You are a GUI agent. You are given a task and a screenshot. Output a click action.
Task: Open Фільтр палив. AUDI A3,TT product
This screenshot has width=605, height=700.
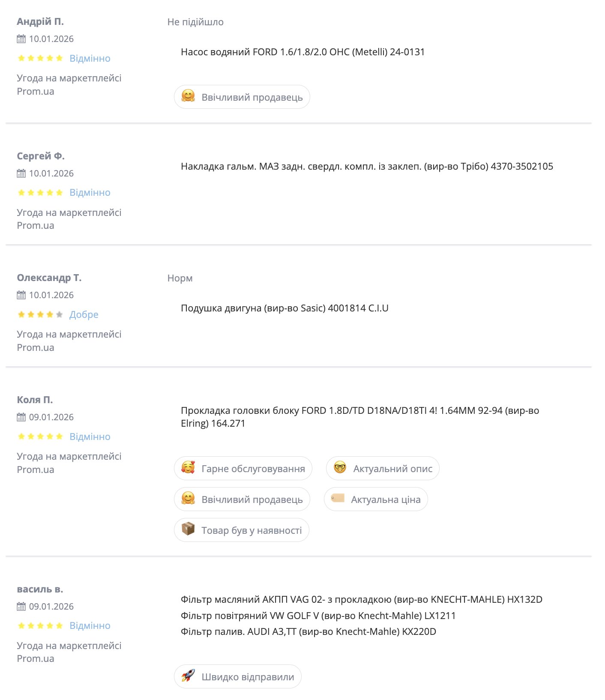(308, 632)
